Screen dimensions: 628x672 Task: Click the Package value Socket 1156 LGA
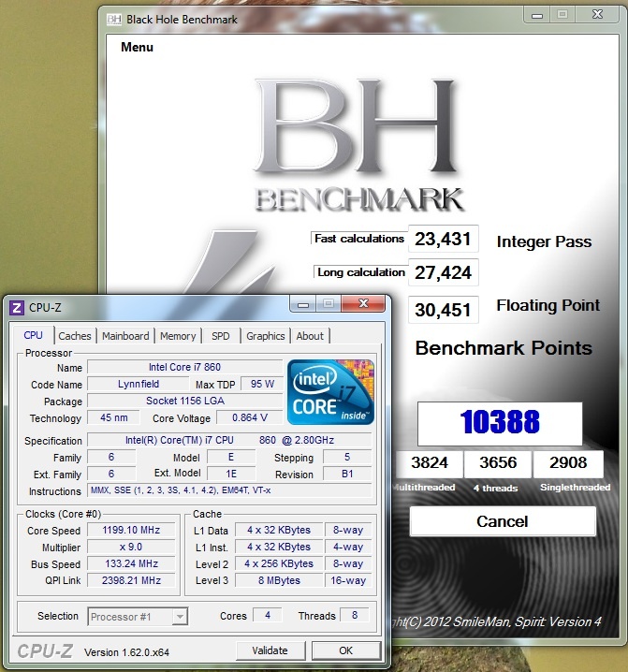point(184,401)
